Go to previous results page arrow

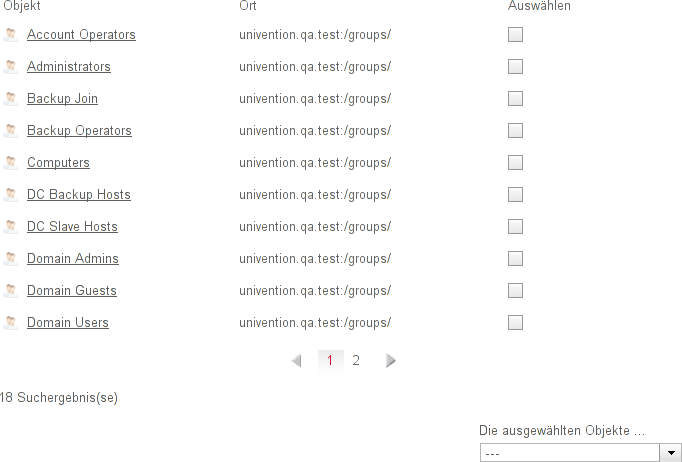coord(296,361)
